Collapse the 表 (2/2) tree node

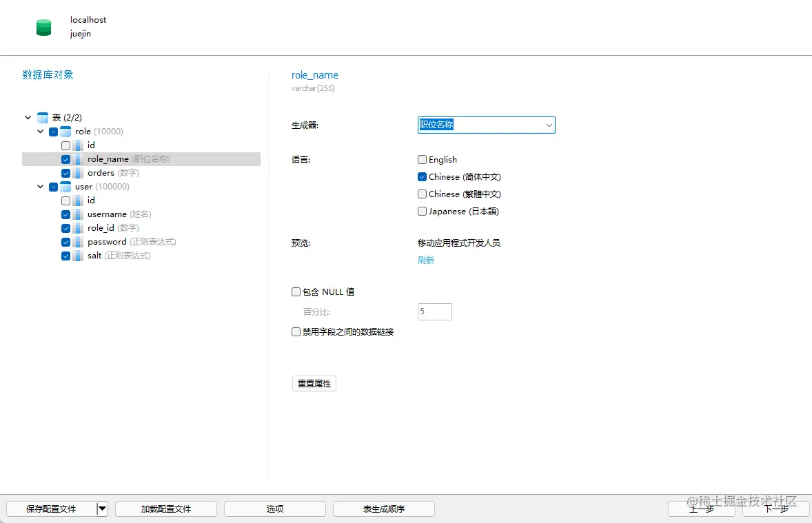(28, 118)
